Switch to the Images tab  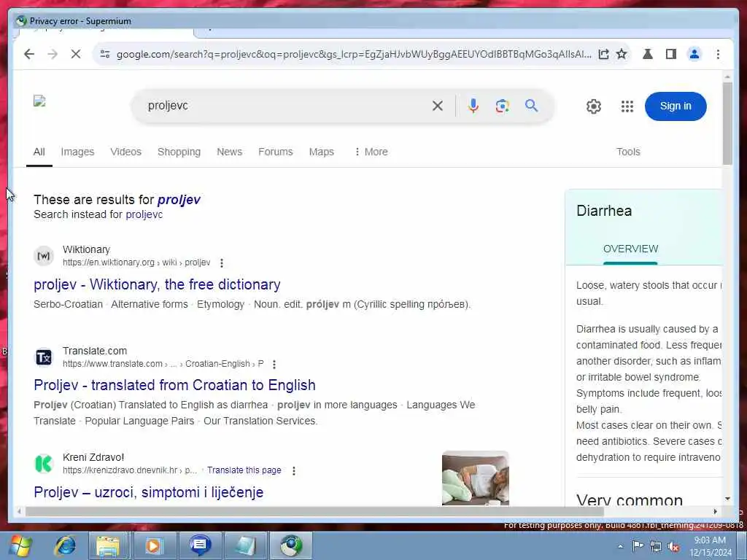pyautogui.click(x=77, y=152)
